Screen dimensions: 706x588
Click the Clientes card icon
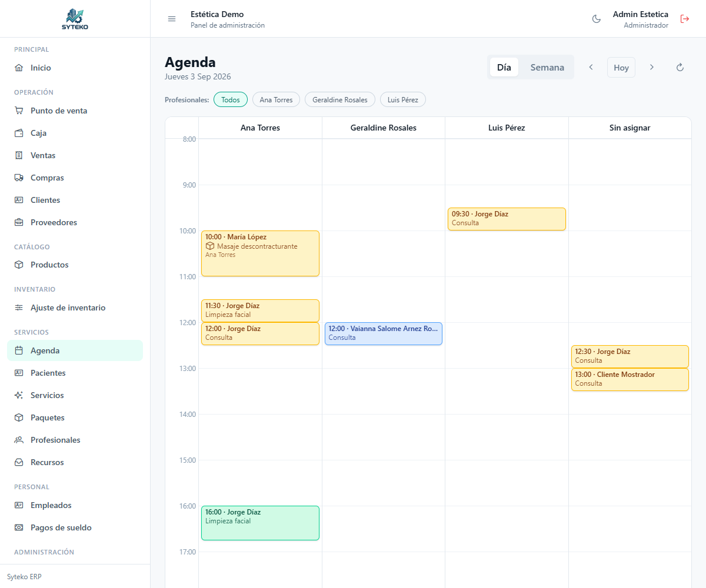point(19,200)
